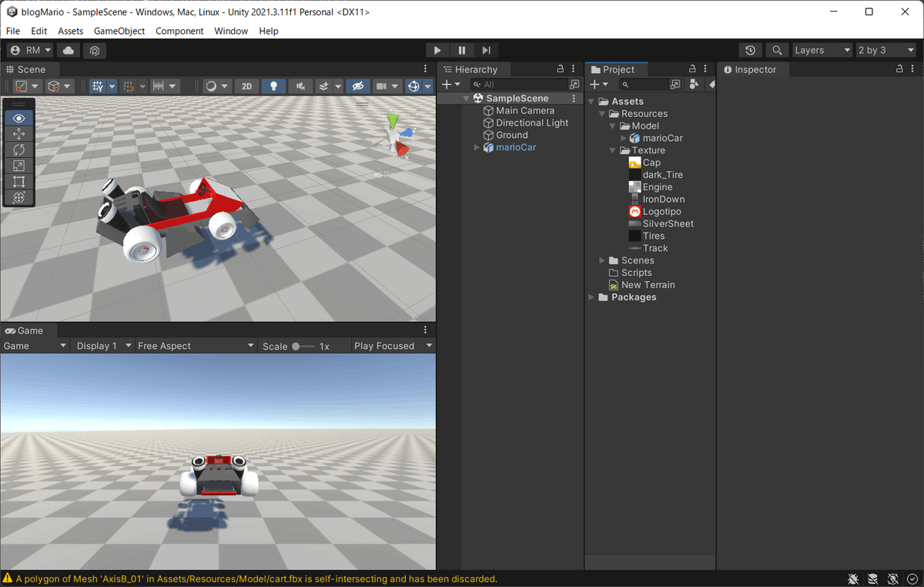Select the Transform tool in Scene tools
924x587 pixels.
19,197
